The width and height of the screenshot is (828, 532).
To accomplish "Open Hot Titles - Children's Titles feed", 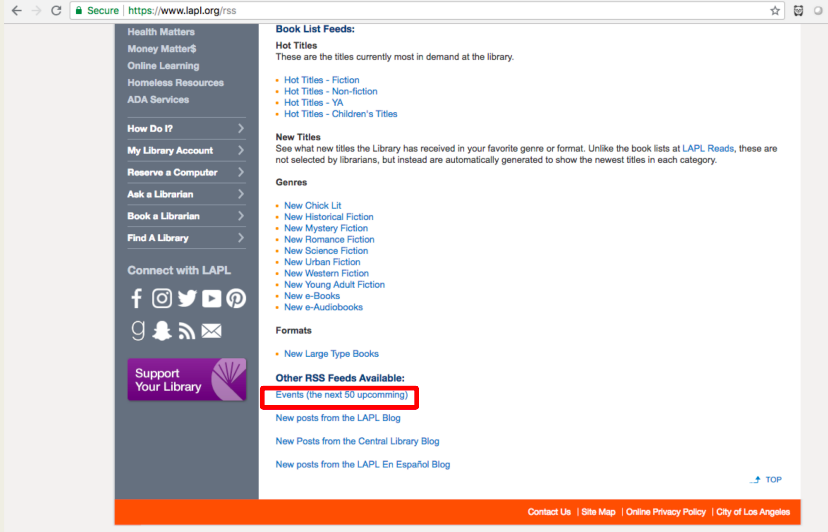I will pyautogui.click(x=341, y=114).
